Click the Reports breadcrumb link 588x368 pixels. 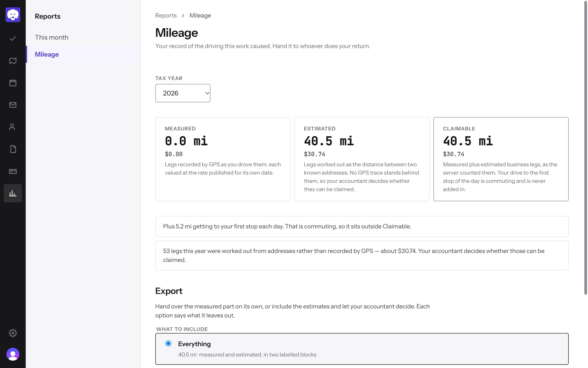[x=166, y=15]
